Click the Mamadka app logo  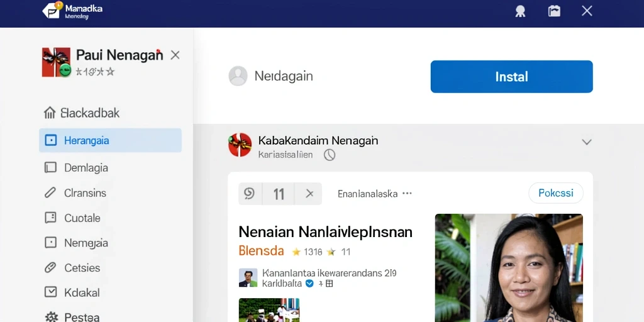point(52,11)
